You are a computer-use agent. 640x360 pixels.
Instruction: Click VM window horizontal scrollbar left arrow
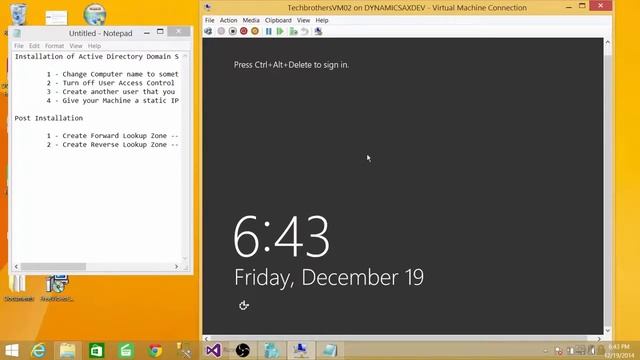(207, 338)
